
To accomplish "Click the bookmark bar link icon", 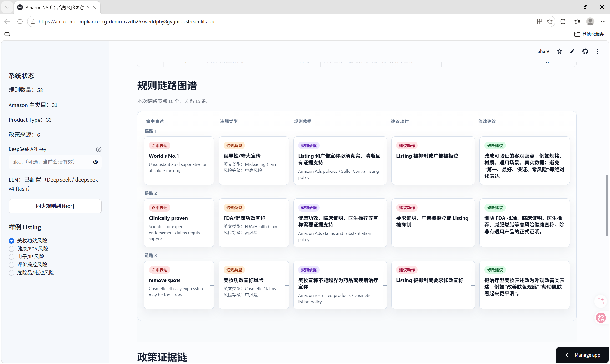I will [7, 34].
